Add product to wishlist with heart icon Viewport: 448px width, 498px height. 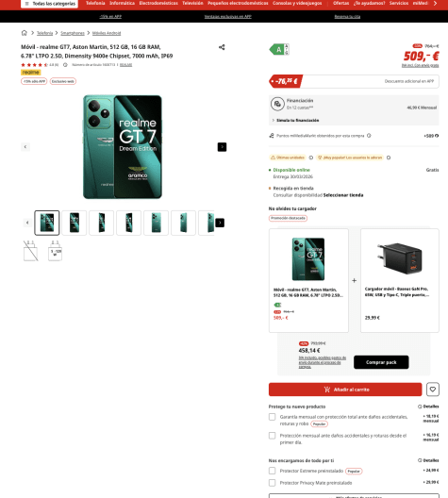tap(433, 389)
